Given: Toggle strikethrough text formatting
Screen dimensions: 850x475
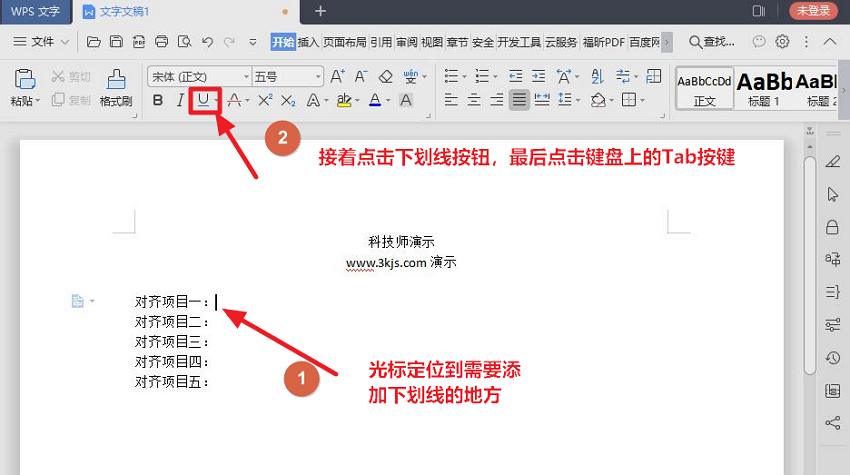Looking at the screenshot, I should 234,100.
